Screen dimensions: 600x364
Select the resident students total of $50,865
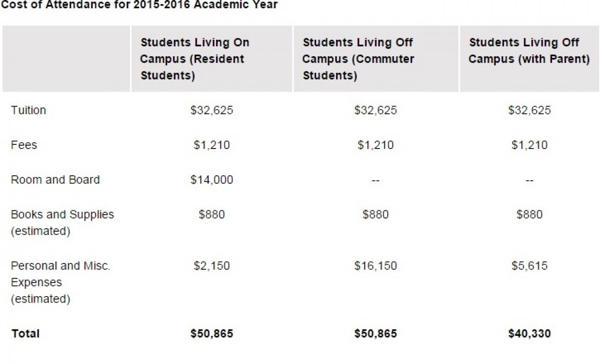(x=211, y=333)
